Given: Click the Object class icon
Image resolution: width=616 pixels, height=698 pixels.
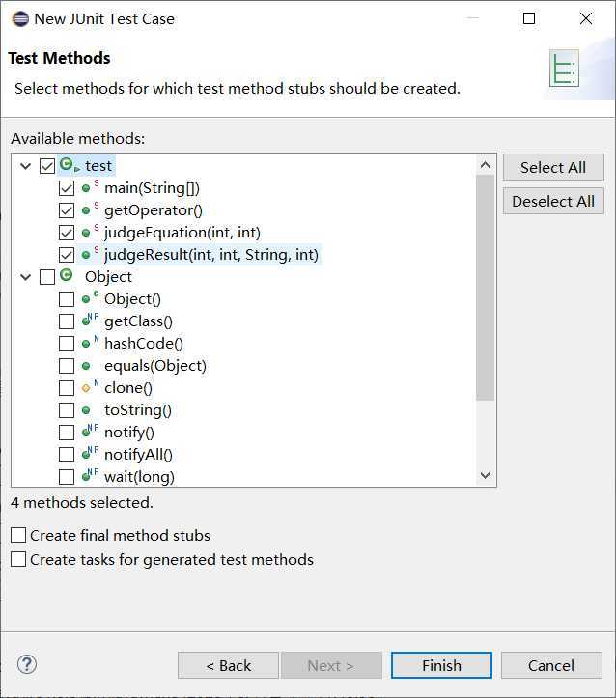Looking at the screenshot, I should pos(67,276).
